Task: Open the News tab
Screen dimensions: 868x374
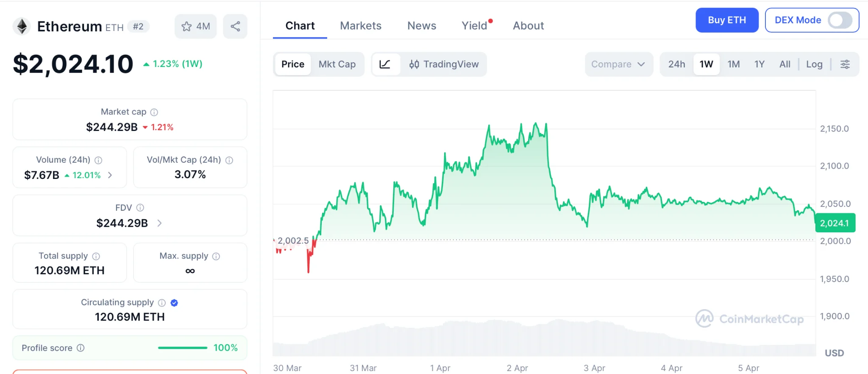Action: coord(421,25)
